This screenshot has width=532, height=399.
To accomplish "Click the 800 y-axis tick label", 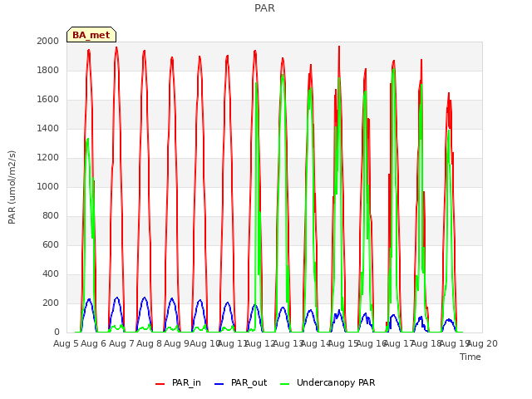I will click(x=51, y=216).
